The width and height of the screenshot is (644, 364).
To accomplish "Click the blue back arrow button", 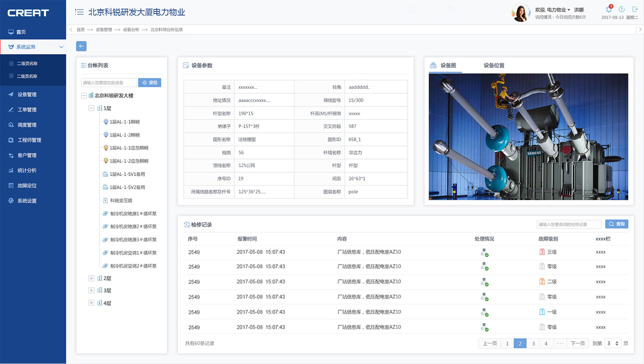I will pyautogui.click(x=81, y=46).
